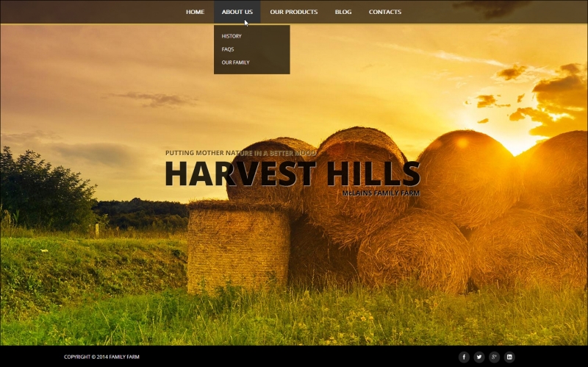
Task: Click the McLains Family Farm subtitle
Action: click(380, 193)
